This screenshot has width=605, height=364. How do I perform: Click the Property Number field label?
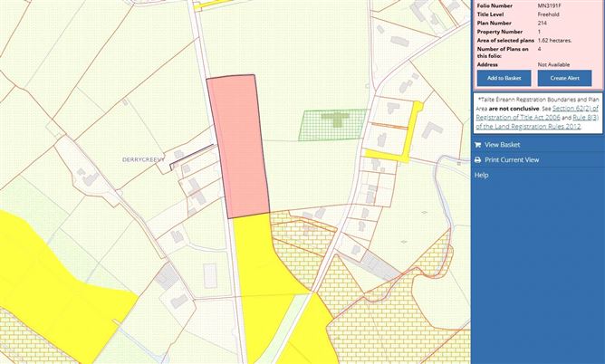pyautogui.click(x=500, y=32)
